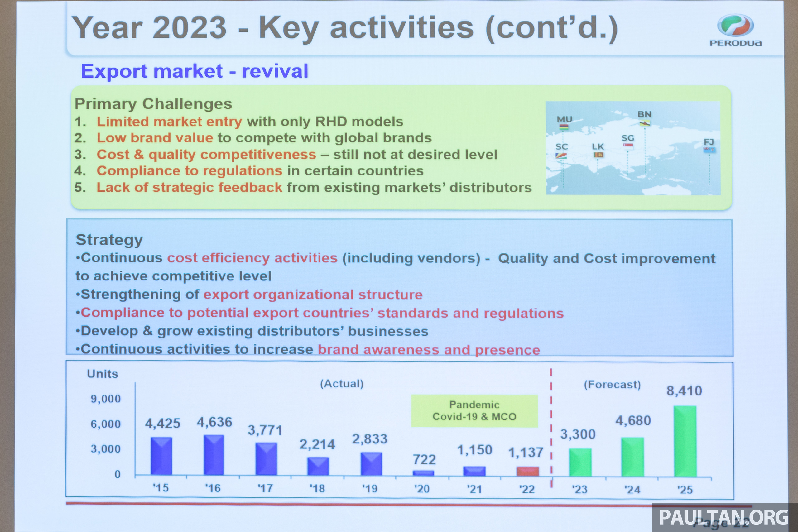Select the '17 bar labeled 3,771
The width and height of the screenshot is (798, 532).
tap(266, 459)
